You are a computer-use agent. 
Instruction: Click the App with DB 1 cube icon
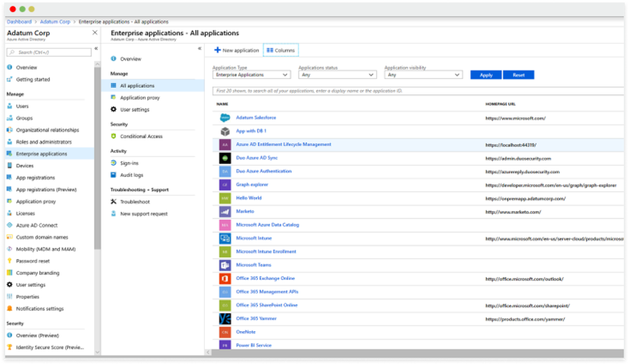(x=225, y=131)
